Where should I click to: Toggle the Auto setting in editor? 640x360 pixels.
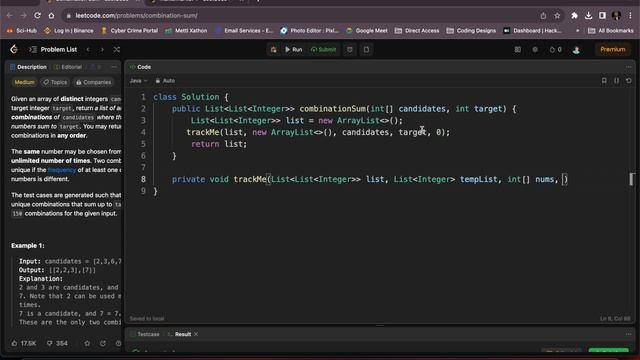165,81
